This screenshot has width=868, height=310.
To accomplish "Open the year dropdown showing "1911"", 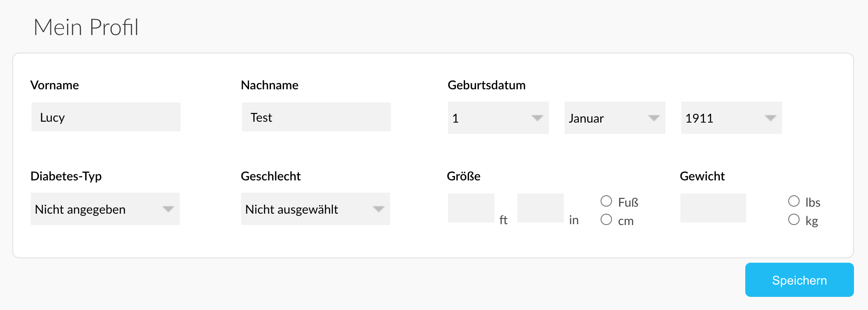I will pos(730,118).
